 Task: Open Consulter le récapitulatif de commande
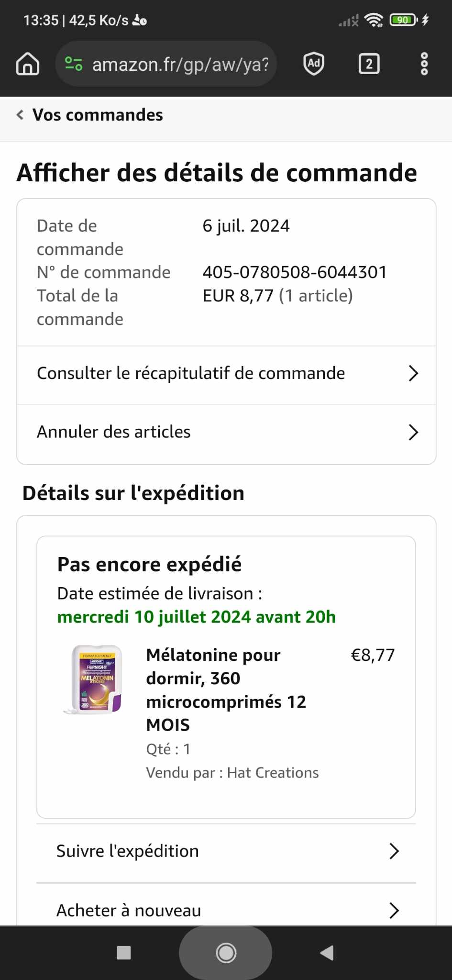point(191,374)
